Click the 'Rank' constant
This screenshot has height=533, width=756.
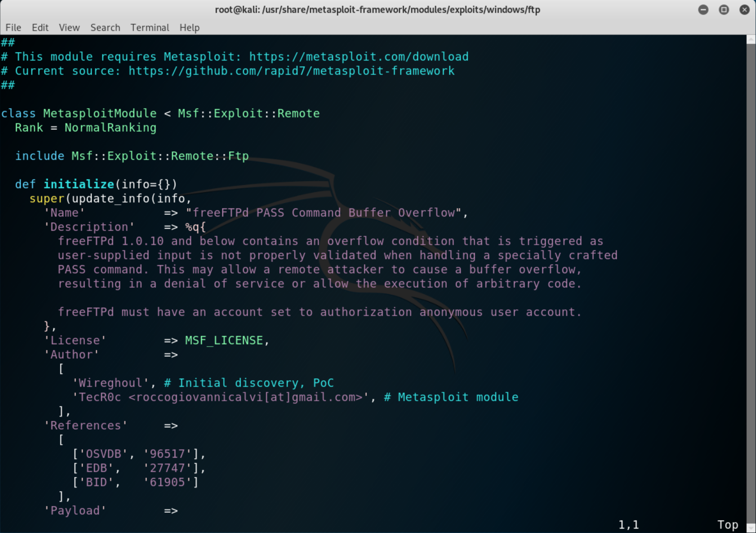pyautogui.click(x=29, y=128)
